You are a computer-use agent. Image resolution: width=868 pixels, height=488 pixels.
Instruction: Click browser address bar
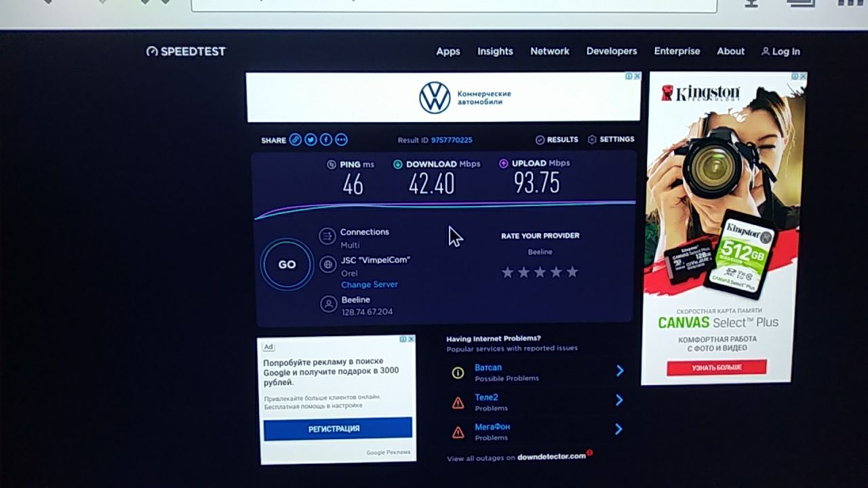click(454, 5)
